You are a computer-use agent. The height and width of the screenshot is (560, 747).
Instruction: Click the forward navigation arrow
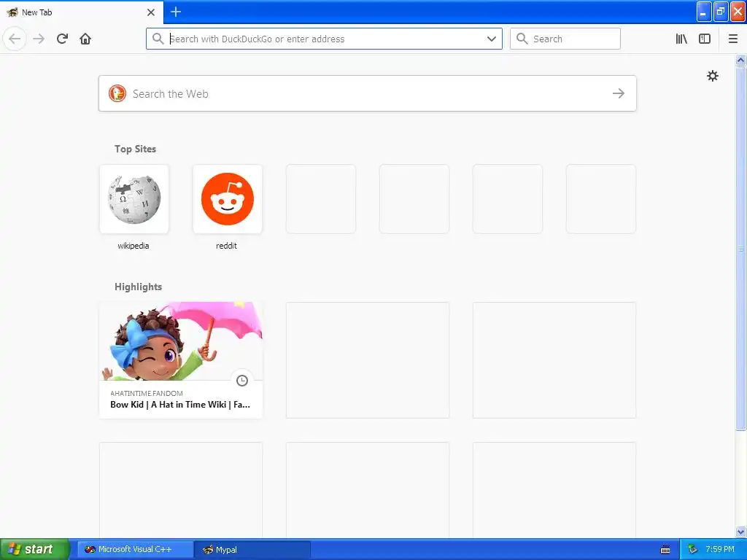coord(39,39)
